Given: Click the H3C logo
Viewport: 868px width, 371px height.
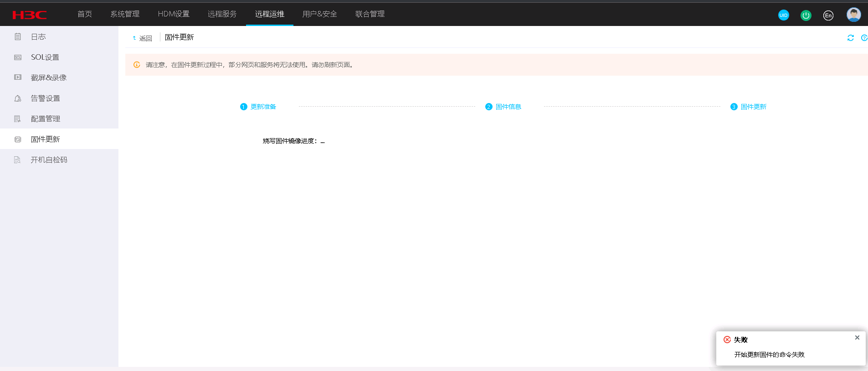Looking at the screenshot, I should [30, 15].
